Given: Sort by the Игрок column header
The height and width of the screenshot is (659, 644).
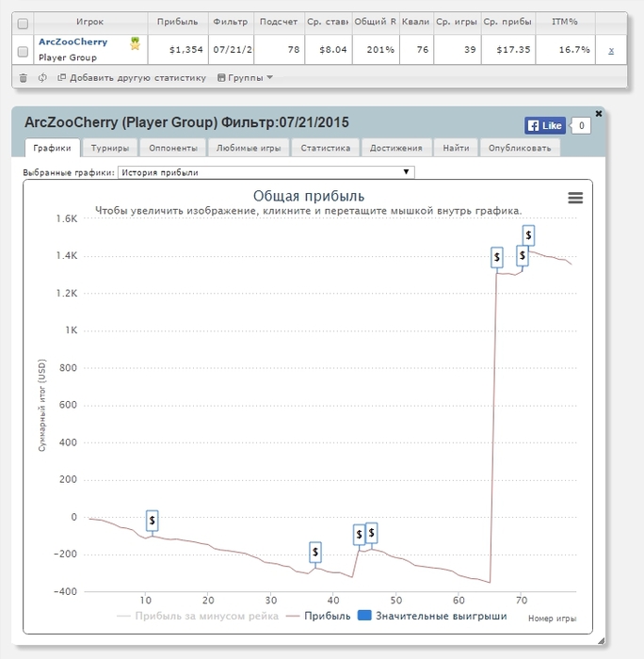Looking at the screenshot, I should click(x=90, y=22).
